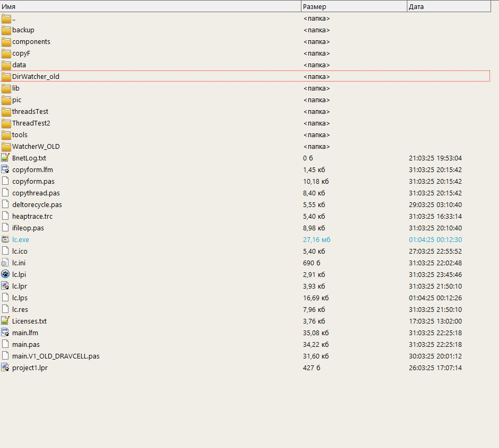Viewport: 499px width, 448px height.
Task: Sort files by the Имя column header
Action: pos(150,6)
